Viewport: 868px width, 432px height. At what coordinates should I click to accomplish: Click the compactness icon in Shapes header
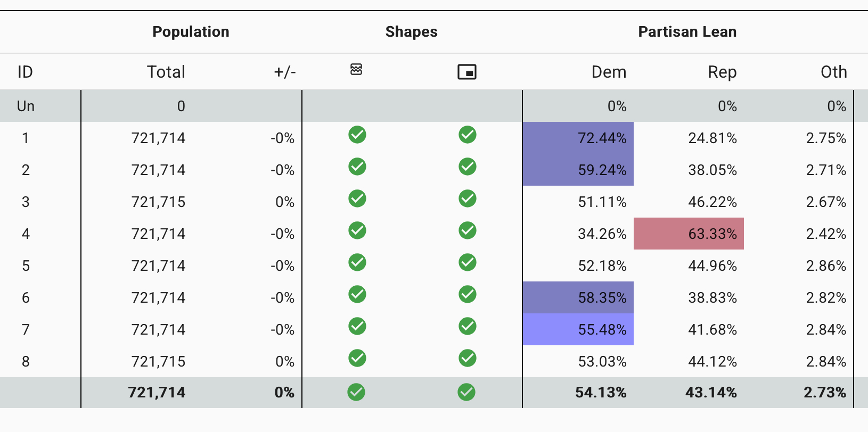click(x=467, y=72)
